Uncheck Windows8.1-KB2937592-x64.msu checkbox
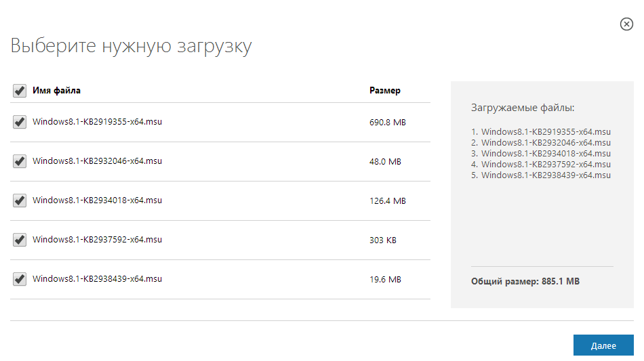 [19, 240]
